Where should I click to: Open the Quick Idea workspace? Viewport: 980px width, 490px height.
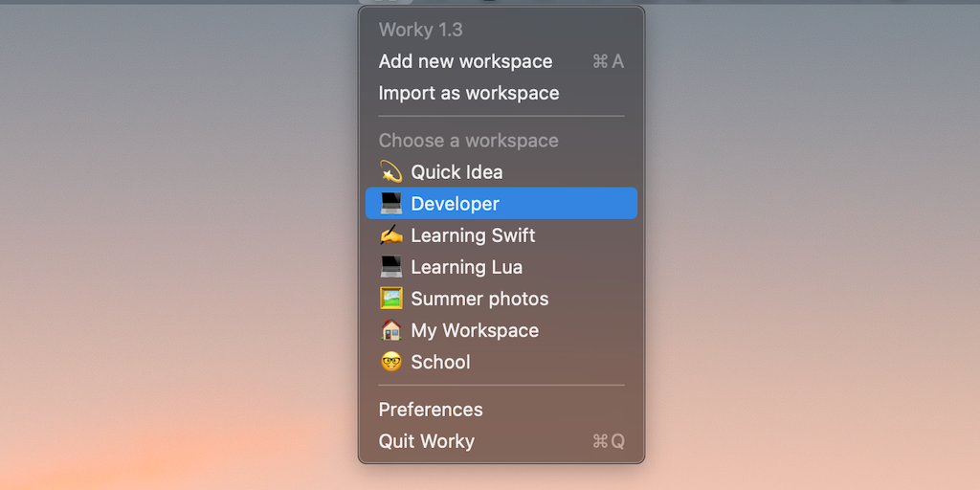[x=457, y=172]
